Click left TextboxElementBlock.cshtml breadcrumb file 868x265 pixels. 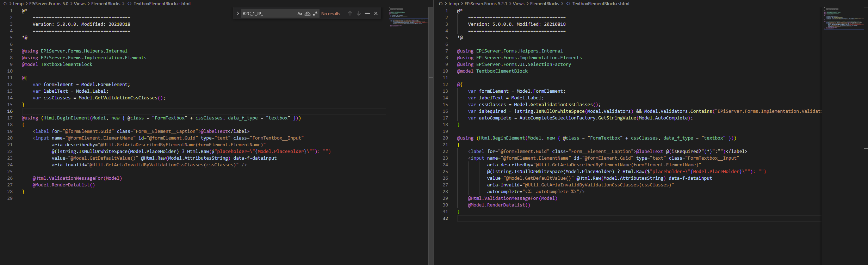162,4
